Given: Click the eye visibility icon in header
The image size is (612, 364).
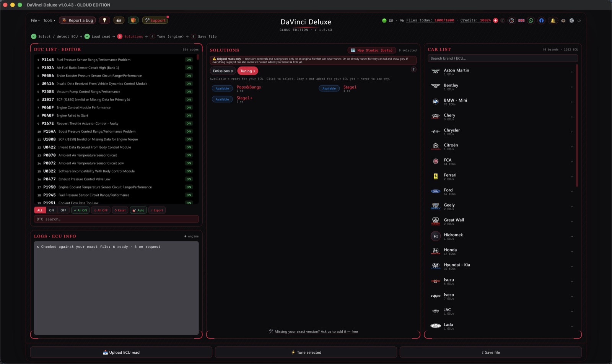Looking at the screenshot, I should [563, 21].
